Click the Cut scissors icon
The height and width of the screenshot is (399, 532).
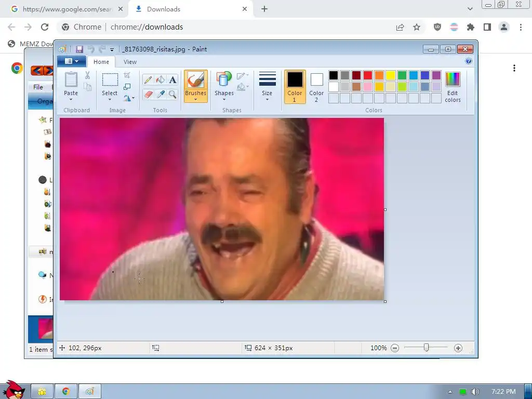[x=87, y=75]
